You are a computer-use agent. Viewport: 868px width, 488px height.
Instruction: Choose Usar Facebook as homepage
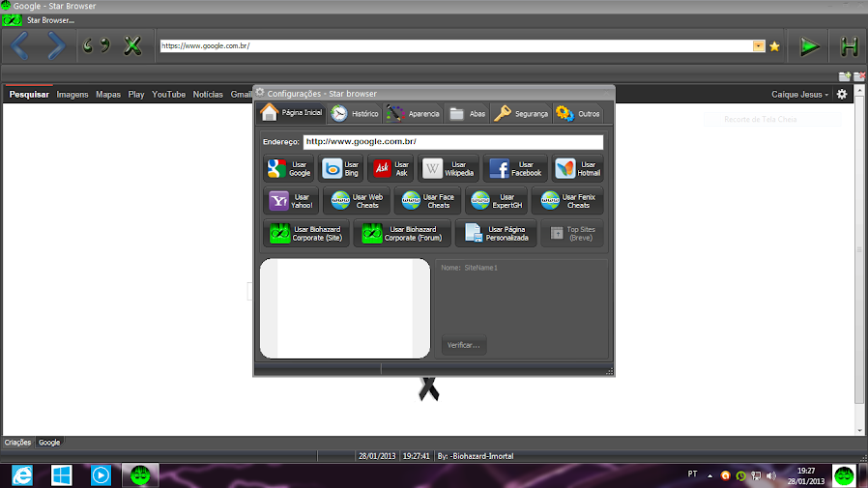pos(515,169)
